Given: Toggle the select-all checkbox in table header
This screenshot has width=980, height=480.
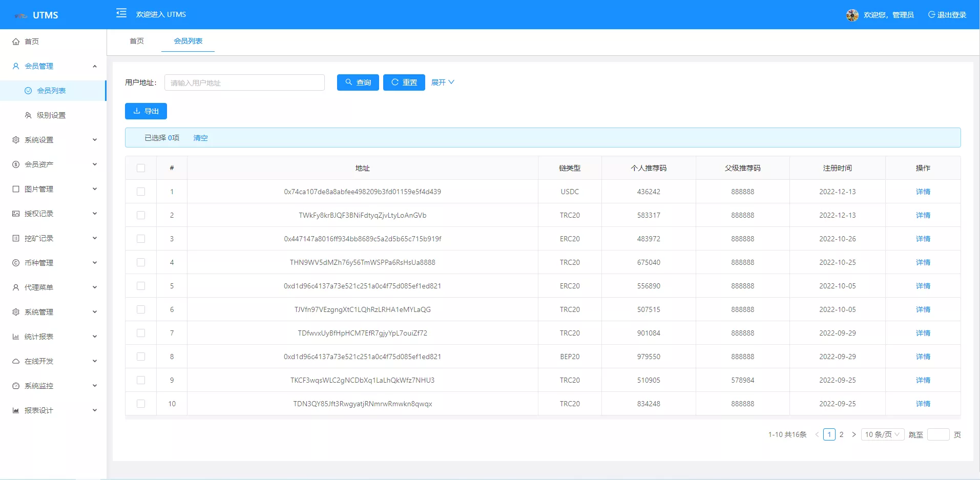Looking at the screenshot, I should click(141, 168).
